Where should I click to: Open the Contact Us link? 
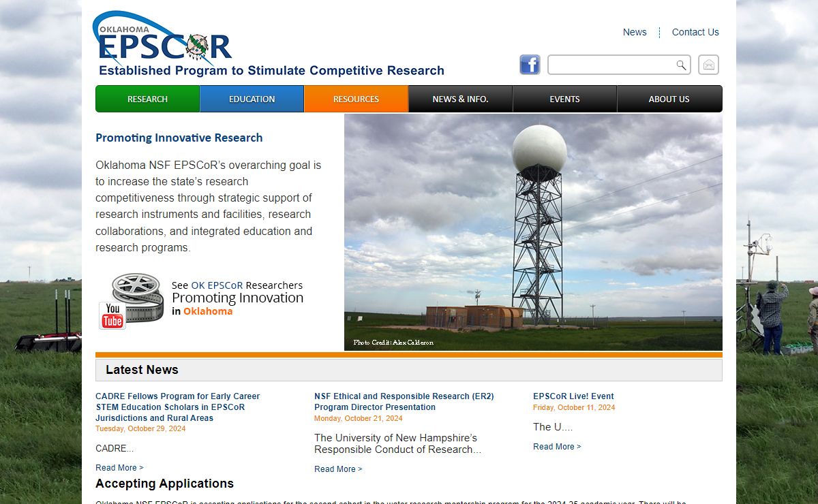695,32
